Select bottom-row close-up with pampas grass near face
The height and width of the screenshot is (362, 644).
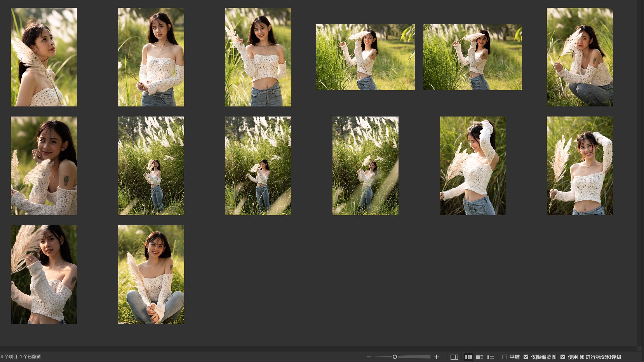(x=44, y=275)
